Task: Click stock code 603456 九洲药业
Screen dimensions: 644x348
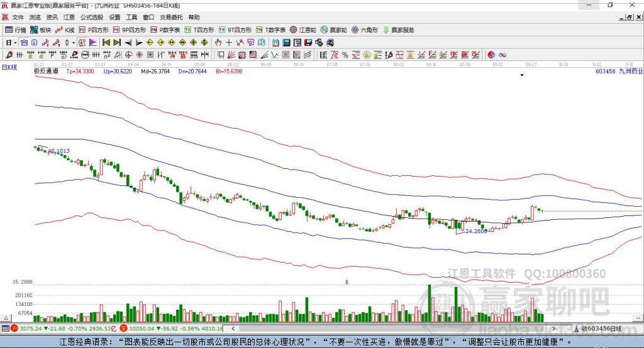Action: click(x=619, y=71)
